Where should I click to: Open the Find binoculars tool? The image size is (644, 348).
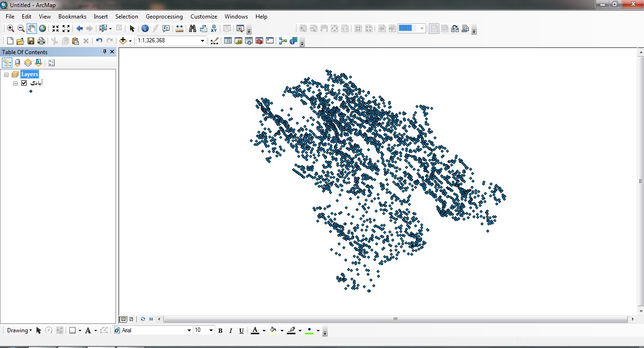click(x=192, y=29)
